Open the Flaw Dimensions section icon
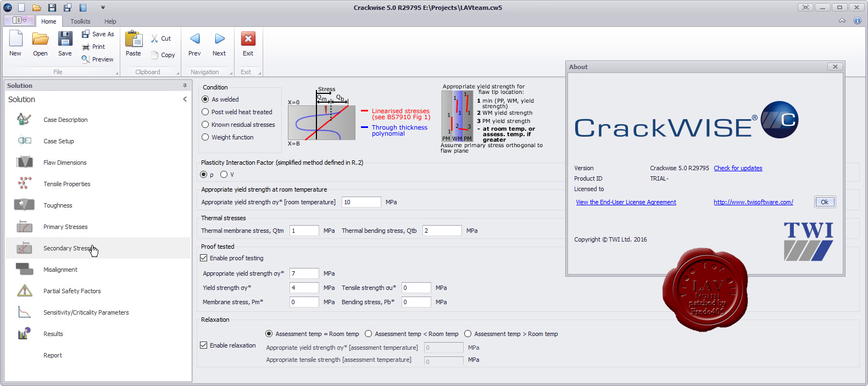Image resolution: width=868 pixels, height=386 pixels. 24,162
